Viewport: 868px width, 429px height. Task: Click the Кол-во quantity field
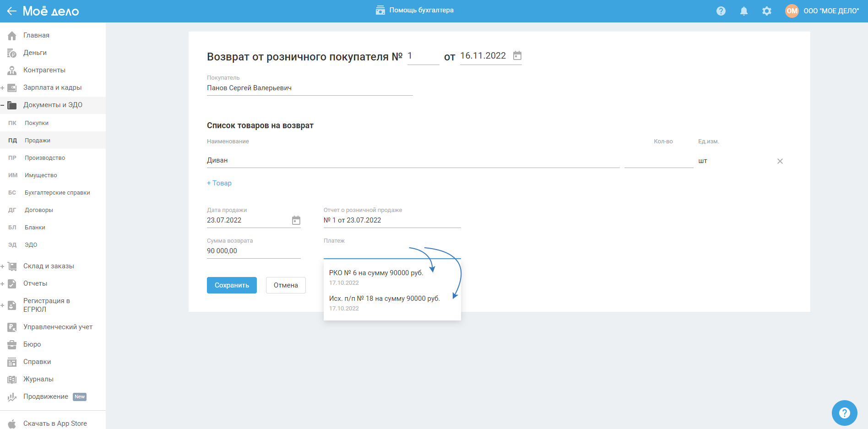click(658, 161)
